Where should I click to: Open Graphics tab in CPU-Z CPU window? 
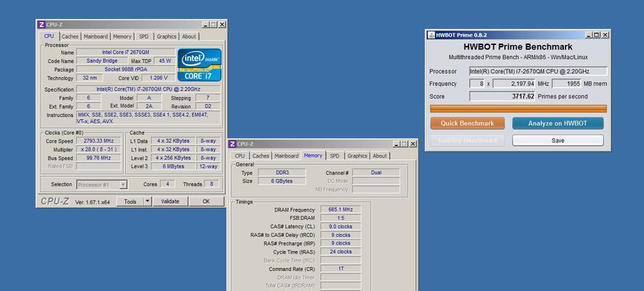(167, 36)
